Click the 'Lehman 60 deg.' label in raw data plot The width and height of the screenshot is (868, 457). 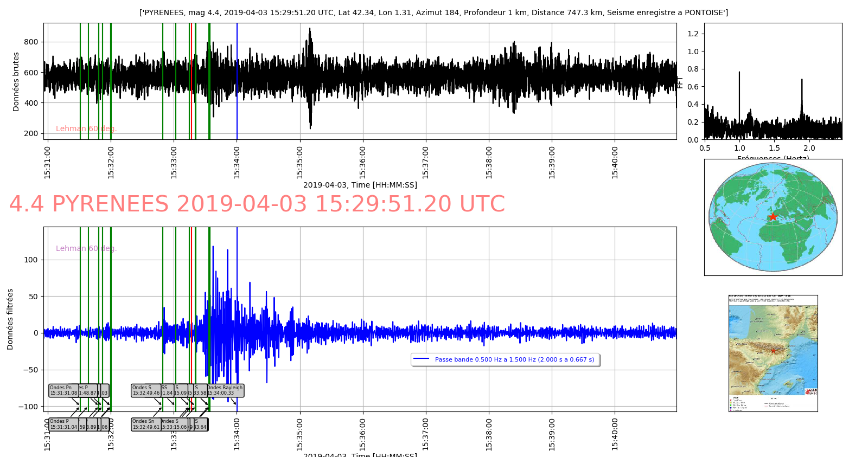[86, 129]
